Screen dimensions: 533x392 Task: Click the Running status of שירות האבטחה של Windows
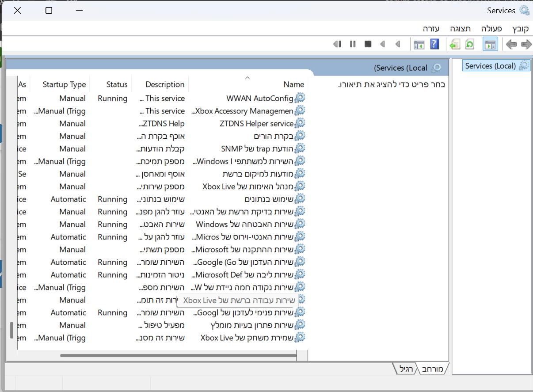[113, 224]
